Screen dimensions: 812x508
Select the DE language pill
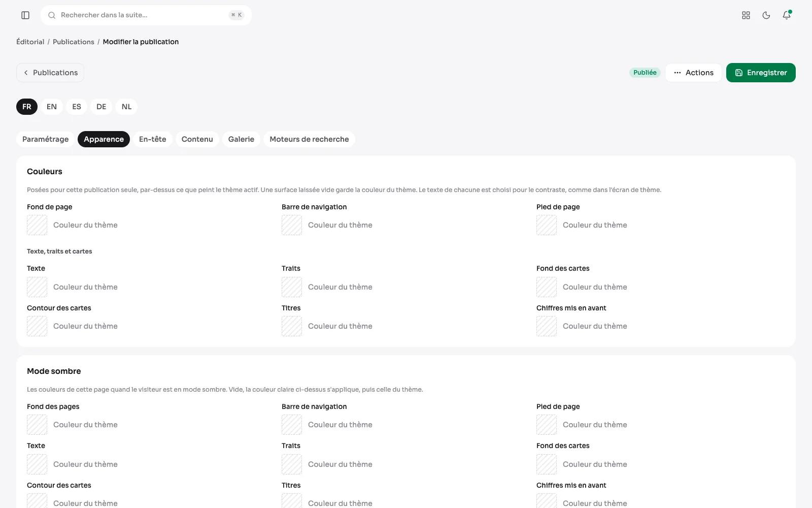tap(101, 107)
